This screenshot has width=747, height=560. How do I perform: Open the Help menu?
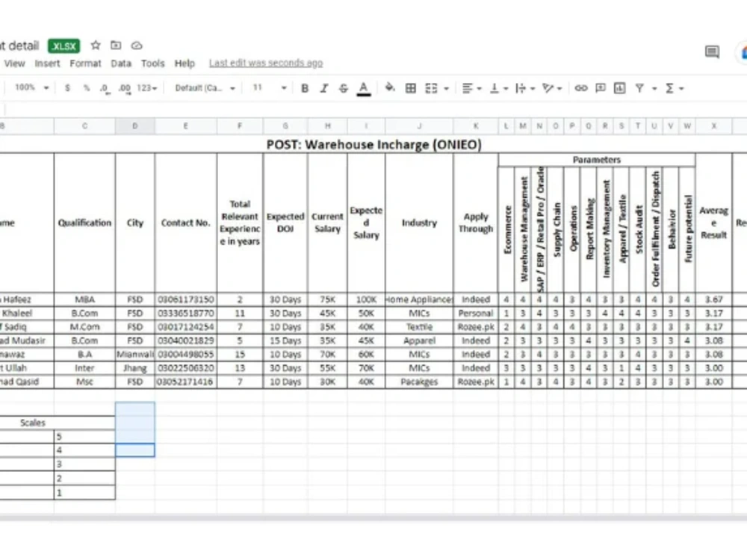[185, 63]
